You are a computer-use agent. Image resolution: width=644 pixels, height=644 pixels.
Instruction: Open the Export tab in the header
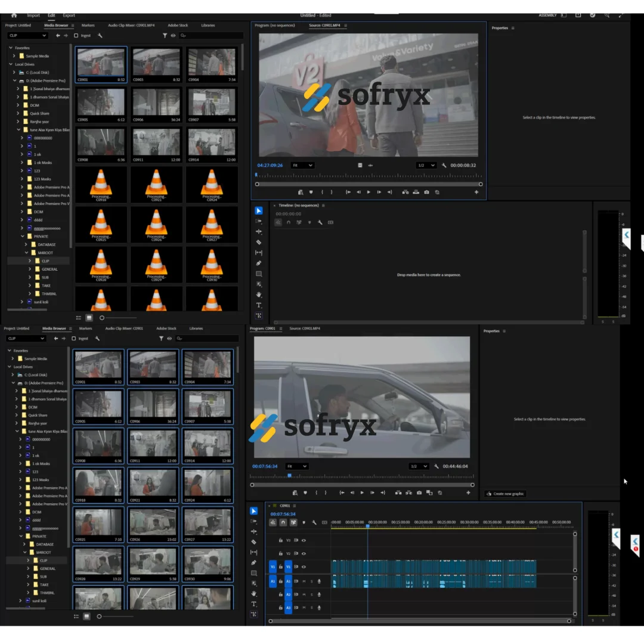click(69, 16)
